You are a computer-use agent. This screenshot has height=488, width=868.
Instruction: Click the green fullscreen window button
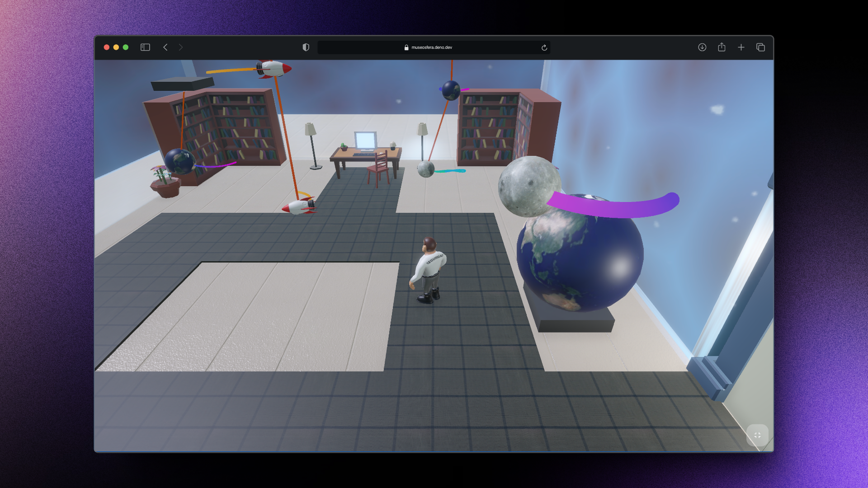click(126, 47)
